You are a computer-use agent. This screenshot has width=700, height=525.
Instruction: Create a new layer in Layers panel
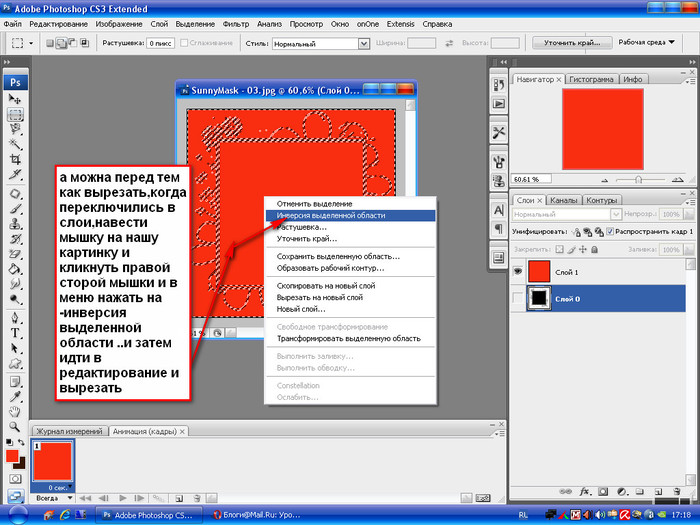[x=658, y=492]
